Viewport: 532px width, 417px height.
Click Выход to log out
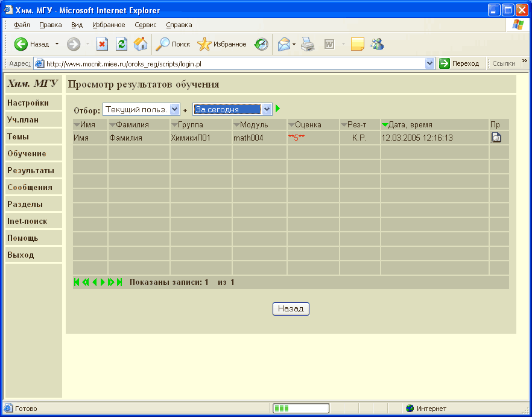[34, 255]
